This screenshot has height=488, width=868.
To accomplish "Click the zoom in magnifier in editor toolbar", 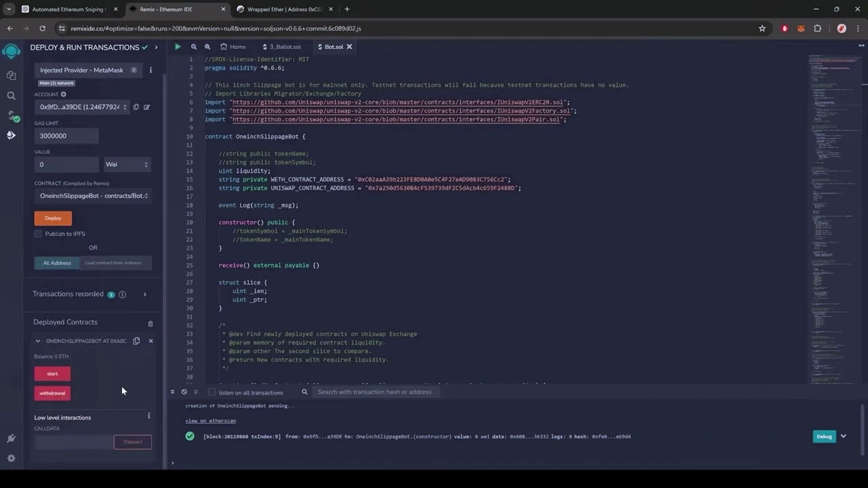I will [208, 47].
